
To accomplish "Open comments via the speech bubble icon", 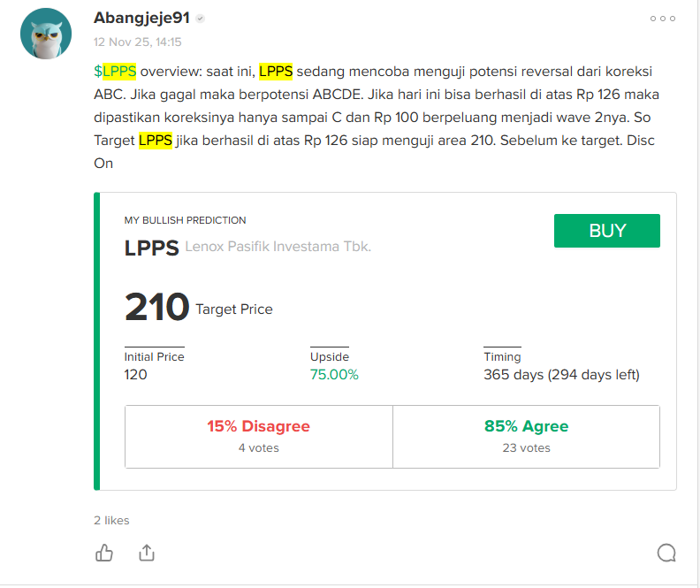I will (x=666, y=553).
